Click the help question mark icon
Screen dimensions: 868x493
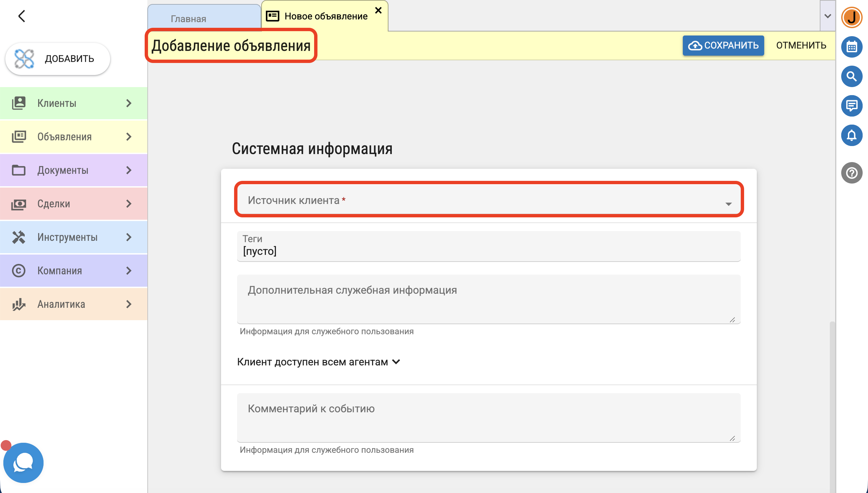851,173
